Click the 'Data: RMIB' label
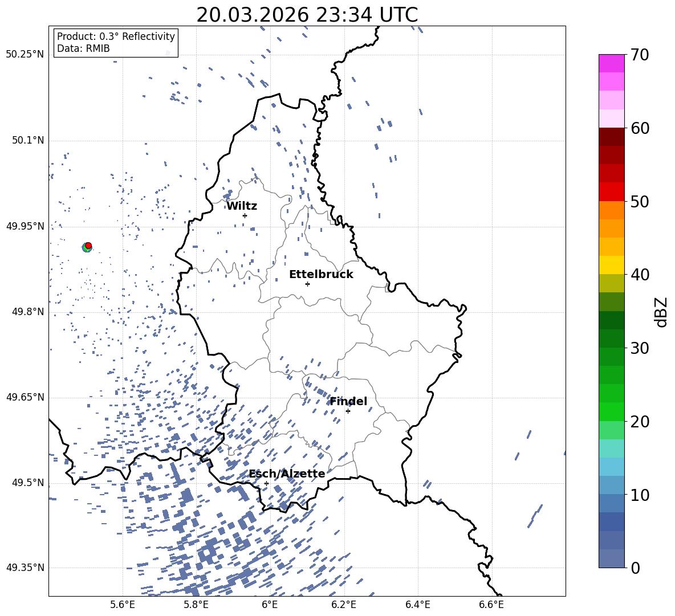Image resolution: width=675 pixels, height=616 pixels. 83,48
